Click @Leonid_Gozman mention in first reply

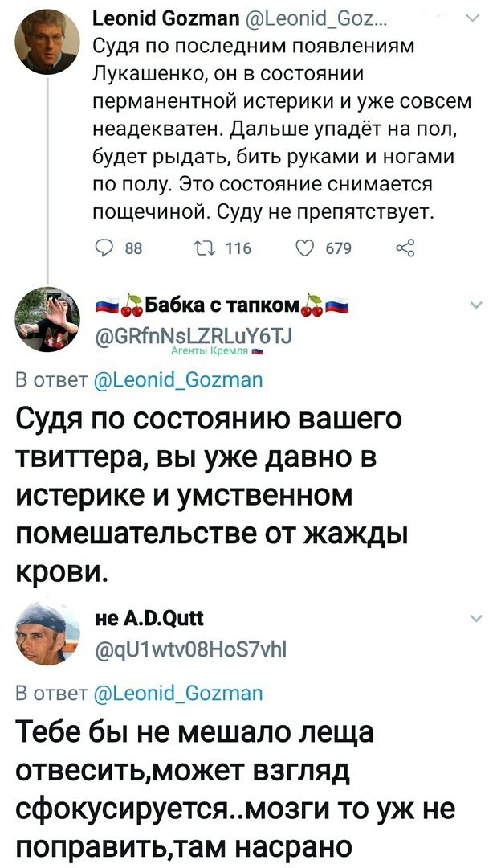[x=172, y=379]
